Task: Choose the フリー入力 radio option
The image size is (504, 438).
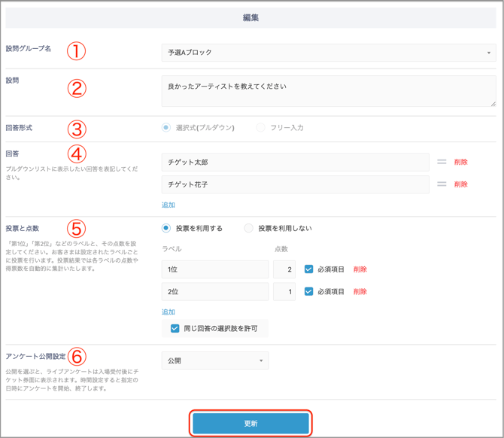Action: (260, 128)
